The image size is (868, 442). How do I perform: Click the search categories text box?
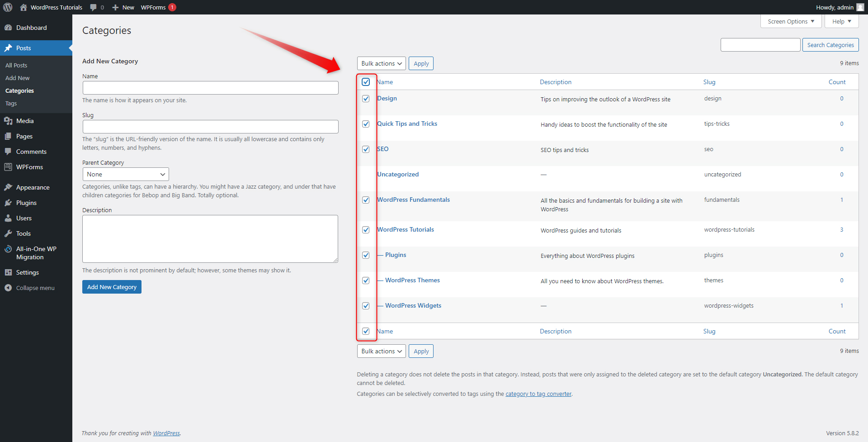[760, 45]
